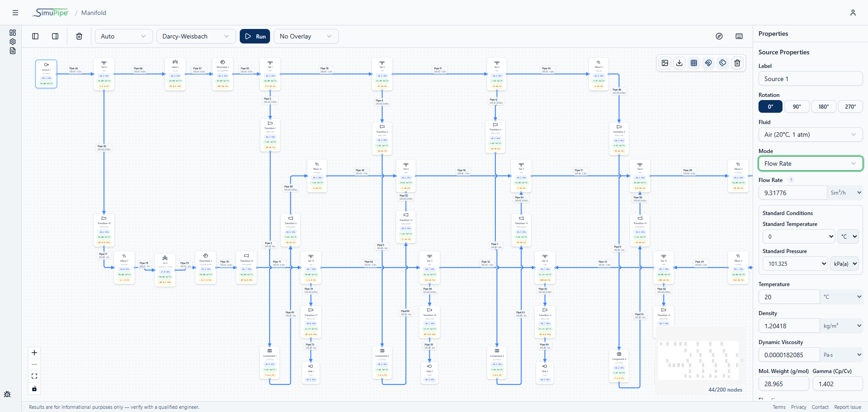Open the Report Issue link
Viewport: 868px width, 412px height.
tap(848, 407)
